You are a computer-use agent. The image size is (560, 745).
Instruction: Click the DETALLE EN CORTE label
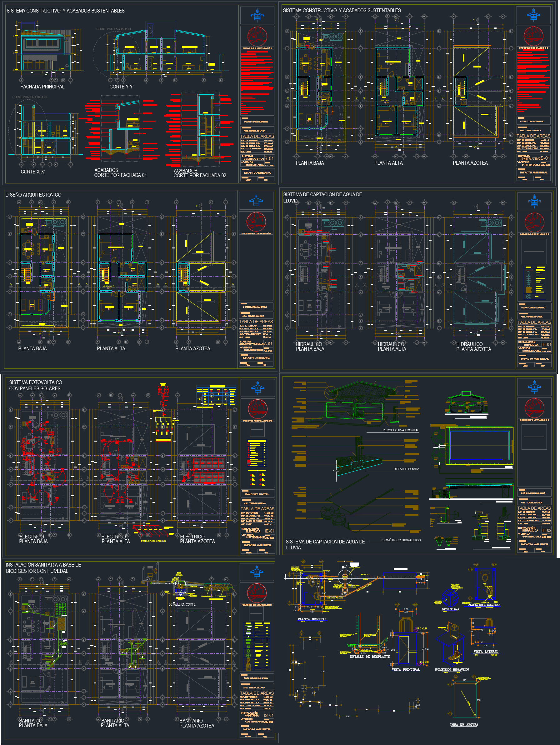pyautogui.click(x=182, y=604)
